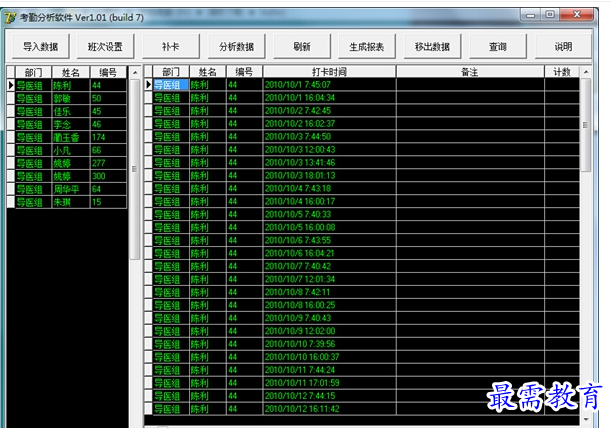The width and height of the screenshot is (611, 428).
Task: Select employee 李念 with 编号 46
Action: pos(71,124)
